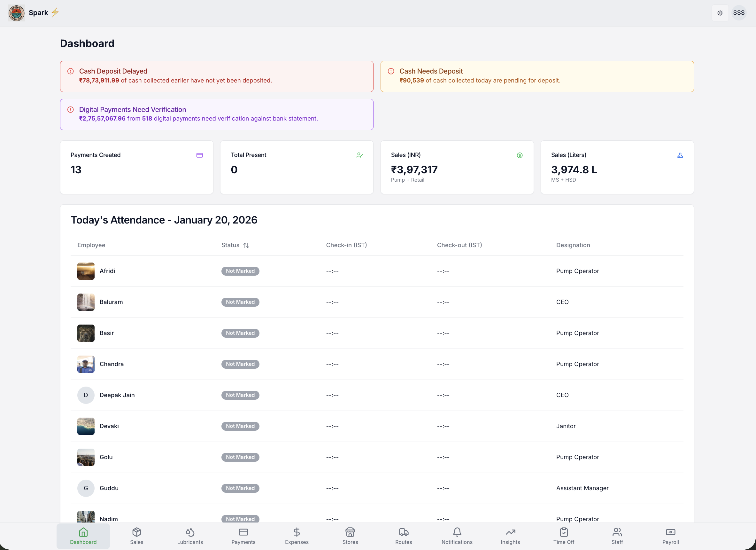Open Digital Payments Need Verification alert
This screenshot has width=756, height=550.
[x=216, y=114]
